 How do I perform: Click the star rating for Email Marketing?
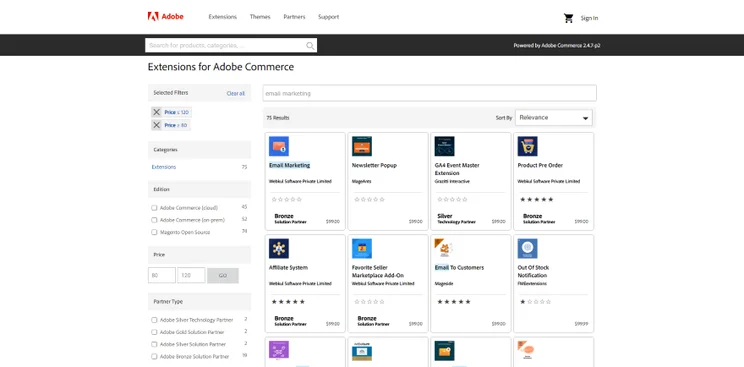[x=287, y=199]
